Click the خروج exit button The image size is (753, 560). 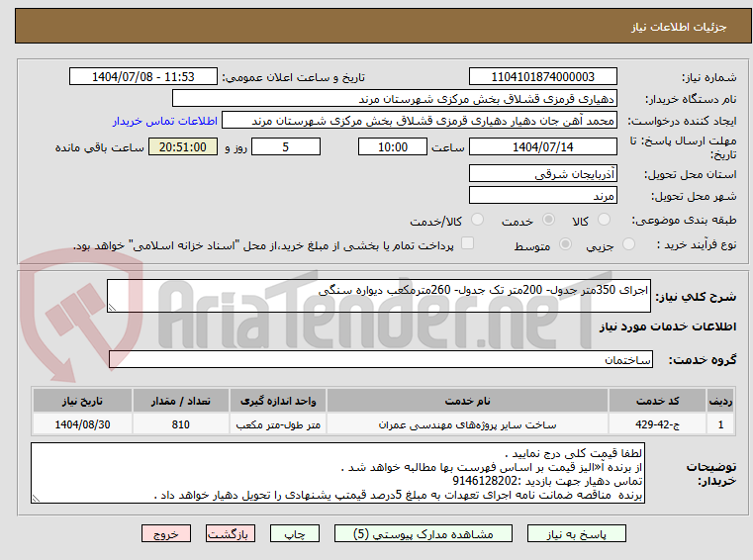click(165, 533)
